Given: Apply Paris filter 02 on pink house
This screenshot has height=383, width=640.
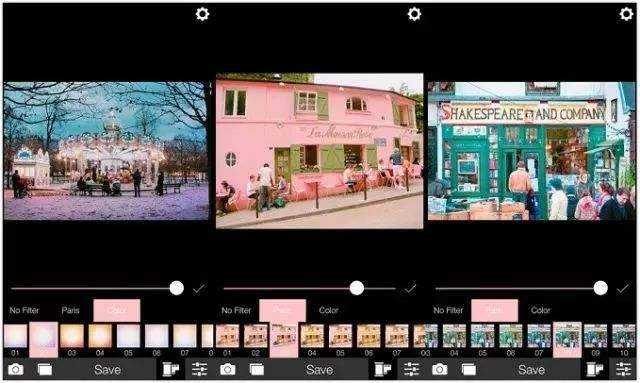Looking at the screenshot, I should tap(256, 340).
